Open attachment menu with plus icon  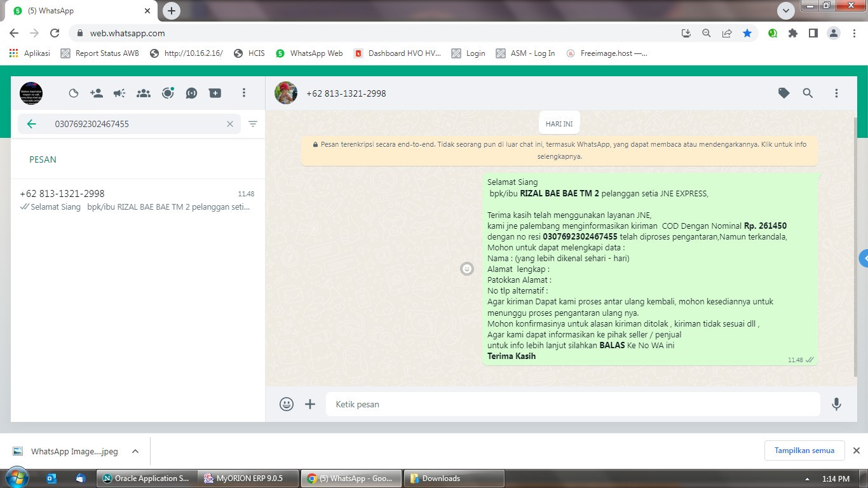pos(310,404)
